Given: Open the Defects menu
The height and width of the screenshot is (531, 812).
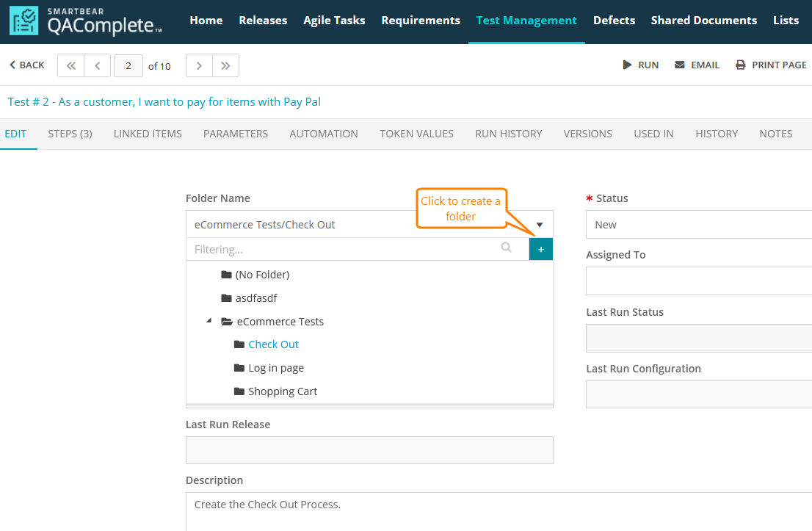Looking at the screenshot, I should tap(614, 21).
